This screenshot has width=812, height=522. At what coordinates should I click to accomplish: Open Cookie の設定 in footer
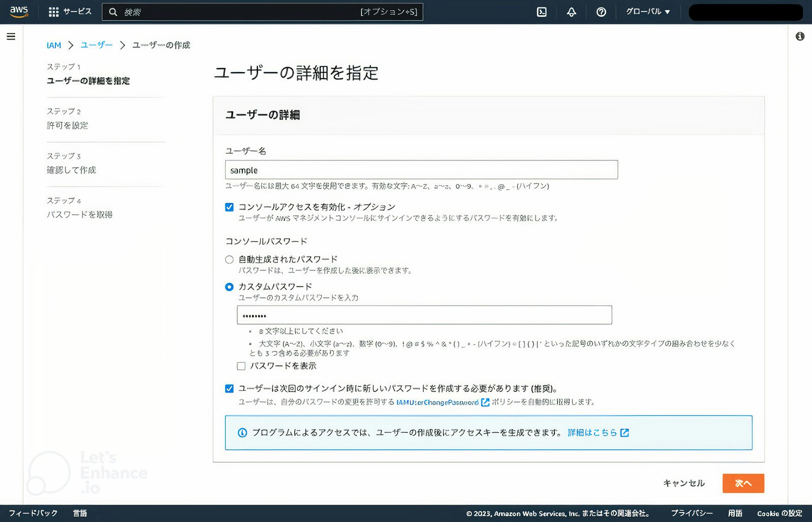(x=779, y=513)
